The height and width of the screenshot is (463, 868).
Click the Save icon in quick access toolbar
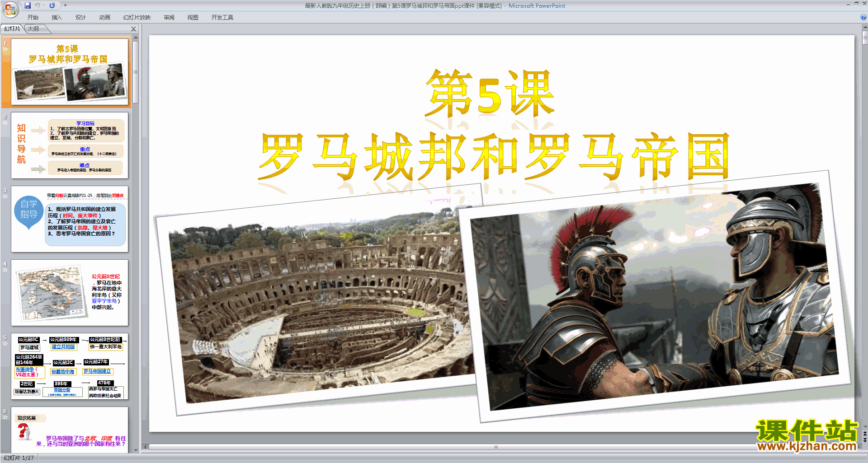click(28, 5)
